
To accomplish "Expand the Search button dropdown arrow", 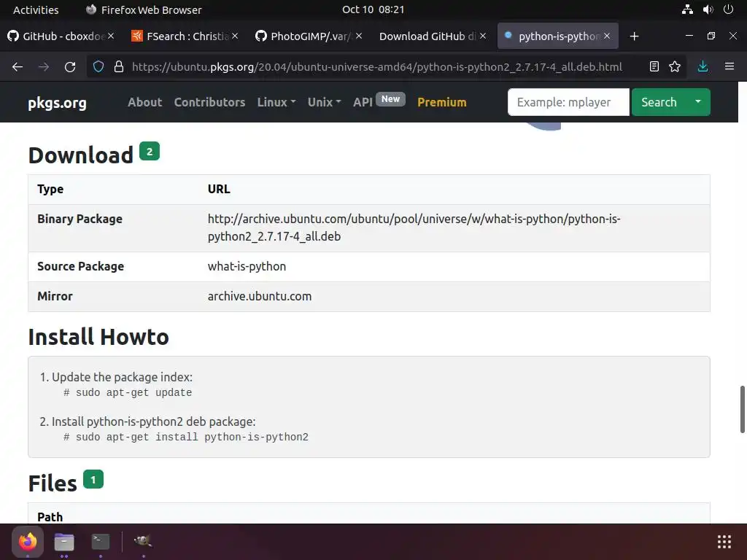I will point(698,102).
